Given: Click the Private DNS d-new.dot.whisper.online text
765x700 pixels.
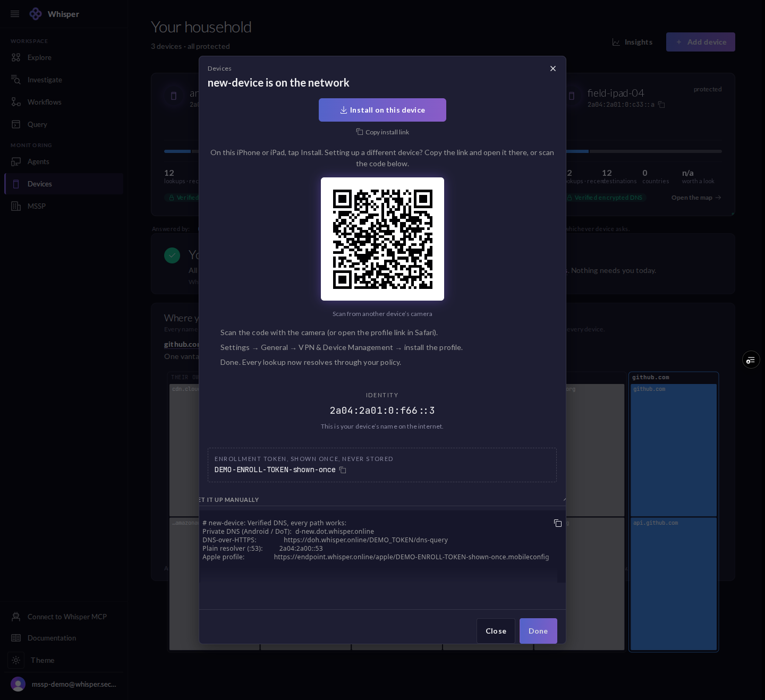Looking at the screenshot, I should [x=335, y=531].
